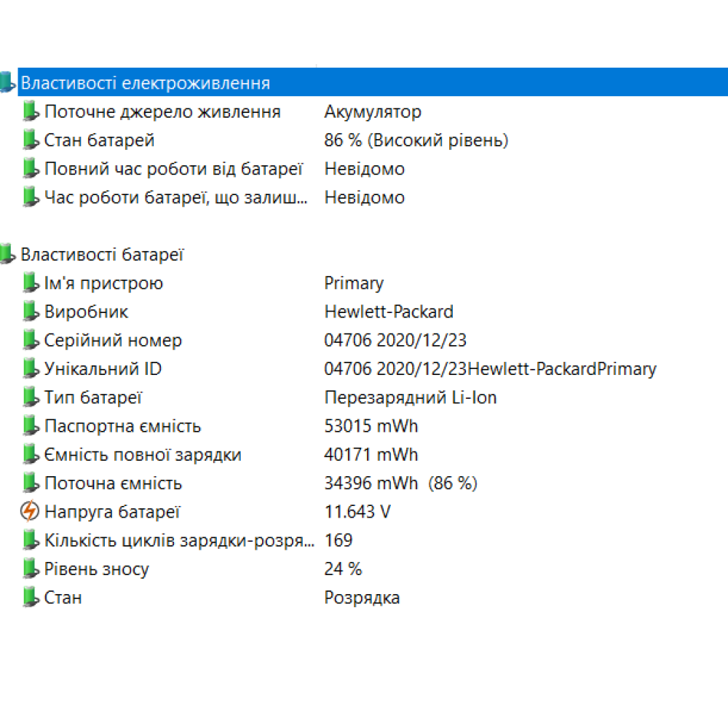
Task: Click the icon beside Паспортна ємність
Action: [29, 426]
